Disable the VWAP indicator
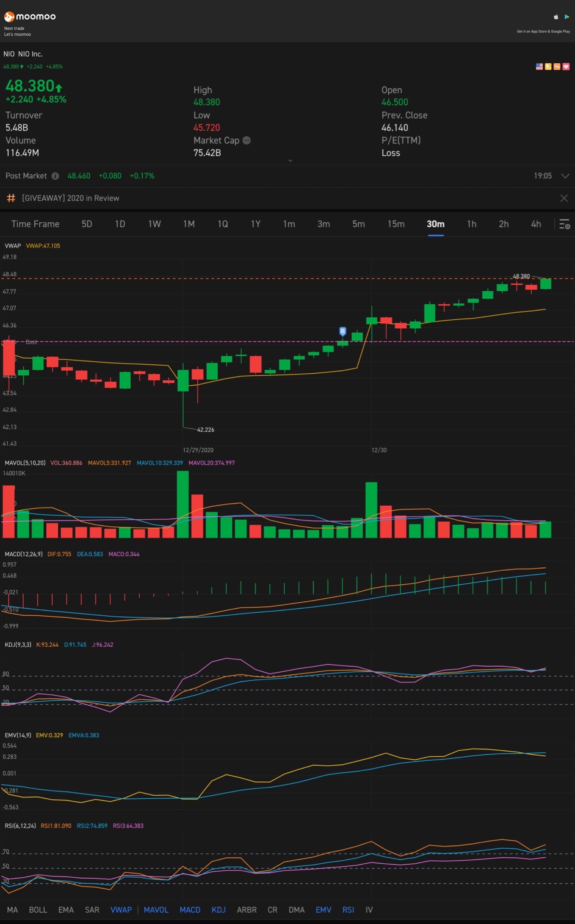575x924 pixels. (121, 910)
